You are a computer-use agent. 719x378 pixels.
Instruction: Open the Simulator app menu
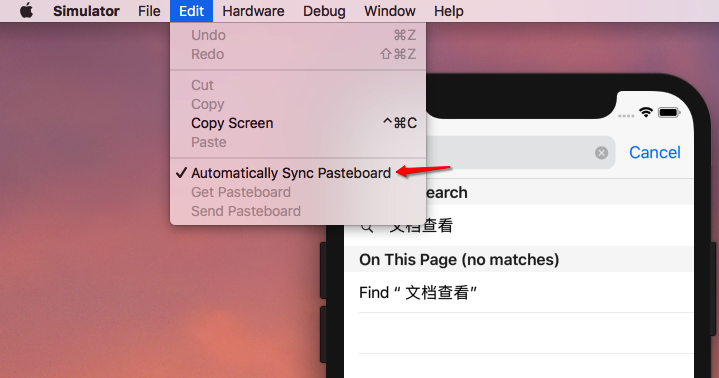tap(86, 11)
